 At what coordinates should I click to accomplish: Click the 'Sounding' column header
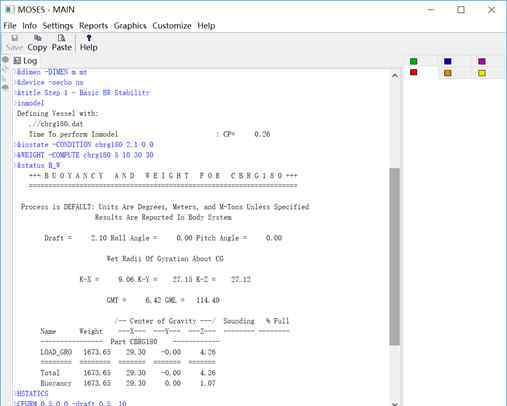pos(239,321)
